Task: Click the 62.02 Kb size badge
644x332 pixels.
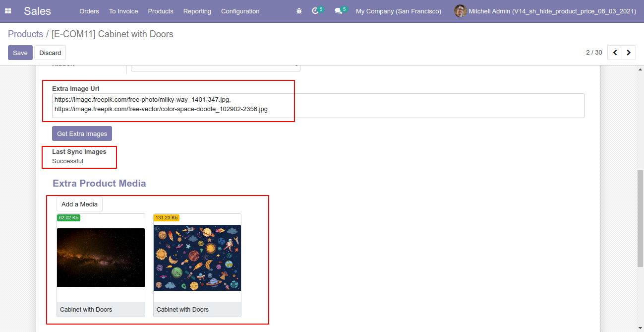Action: pyautogui.click(x=68, y=217)
